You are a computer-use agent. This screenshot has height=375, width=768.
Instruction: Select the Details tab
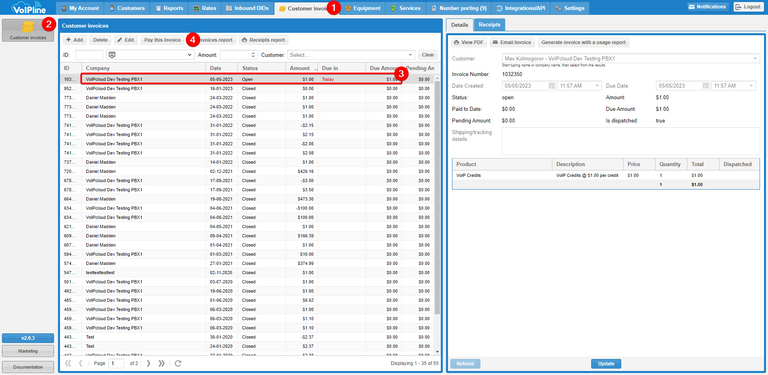point(459,24)
